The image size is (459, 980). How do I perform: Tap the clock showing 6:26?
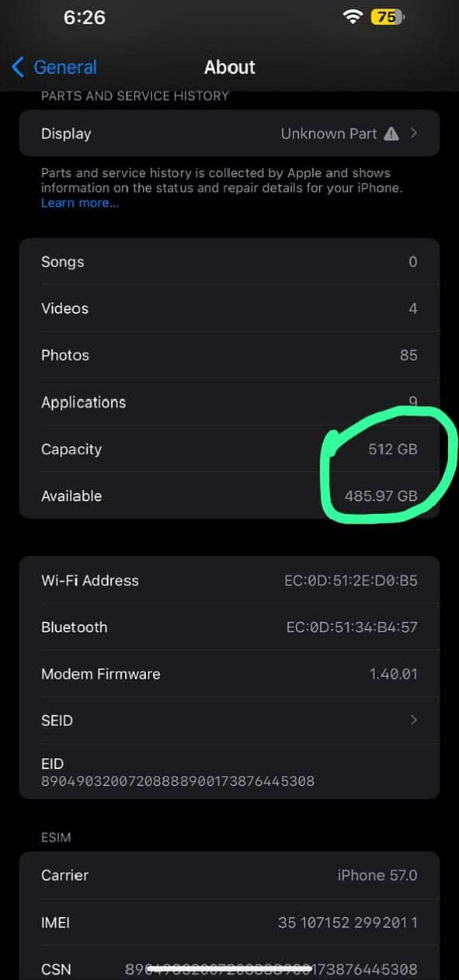coord(84,17)
